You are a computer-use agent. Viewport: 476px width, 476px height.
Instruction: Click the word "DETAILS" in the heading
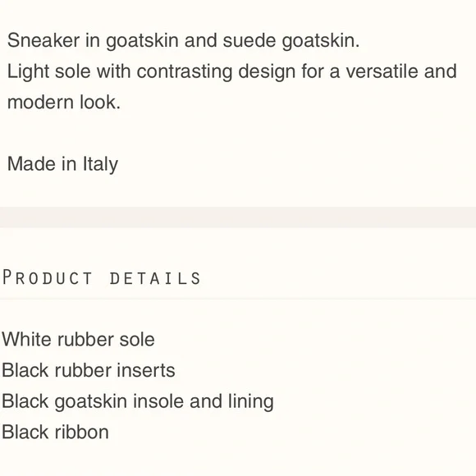click(155, 278)
